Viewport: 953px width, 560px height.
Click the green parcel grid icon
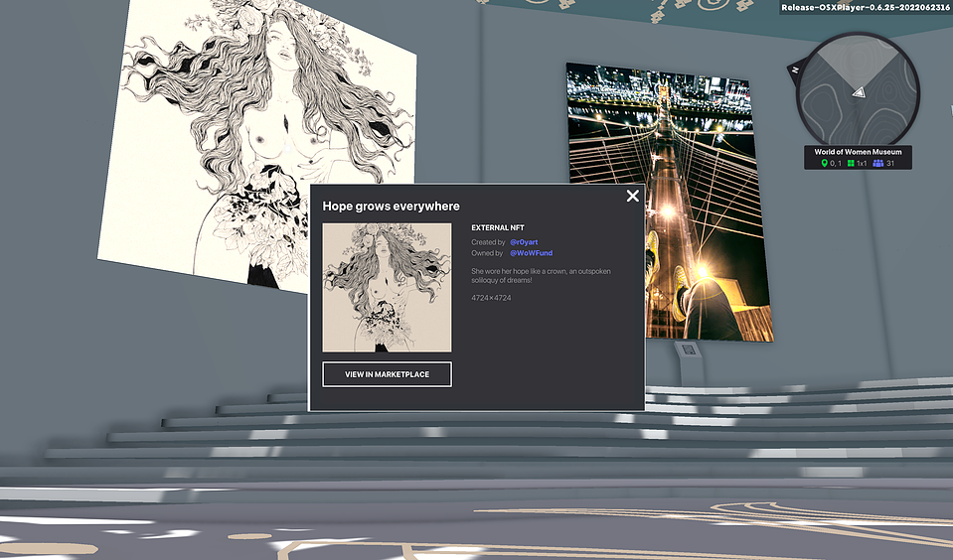click(851, 164)
